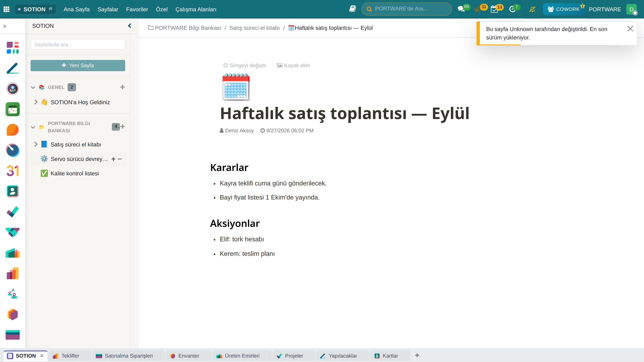
Task: Open the Ana Sayfa menu
Action: (76, 9)
